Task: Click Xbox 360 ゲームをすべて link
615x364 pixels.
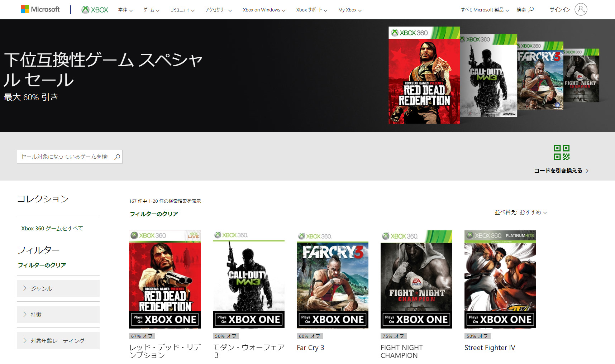Action: pyautogui.click(x=52, y=228)
